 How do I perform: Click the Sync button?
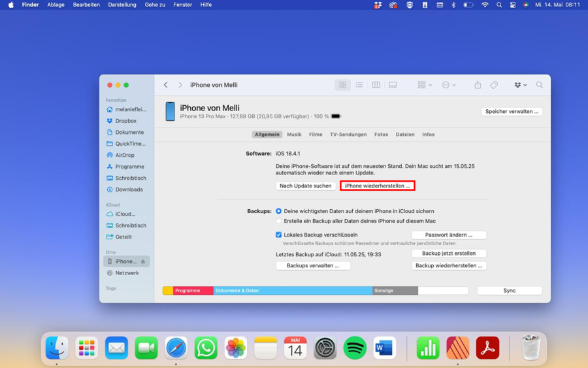(509, 291)
